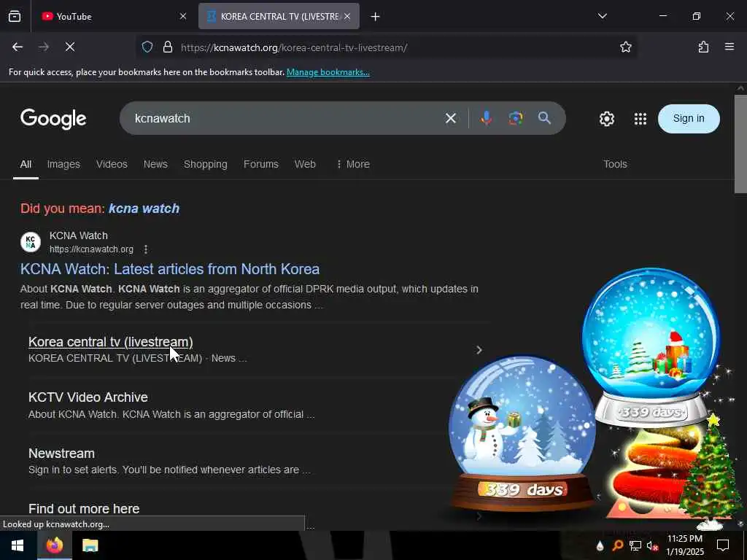Click the muted volume tray icon
This screenshot has width=747, height=560.
tap(652, 545)
